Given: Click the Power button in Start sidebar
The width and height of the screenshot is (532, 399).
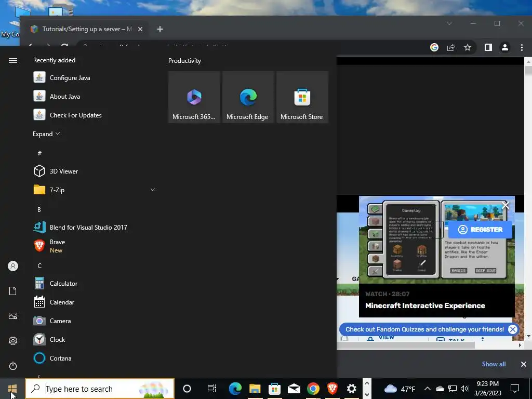Looking at the screenshot, I should click(13, 366).
